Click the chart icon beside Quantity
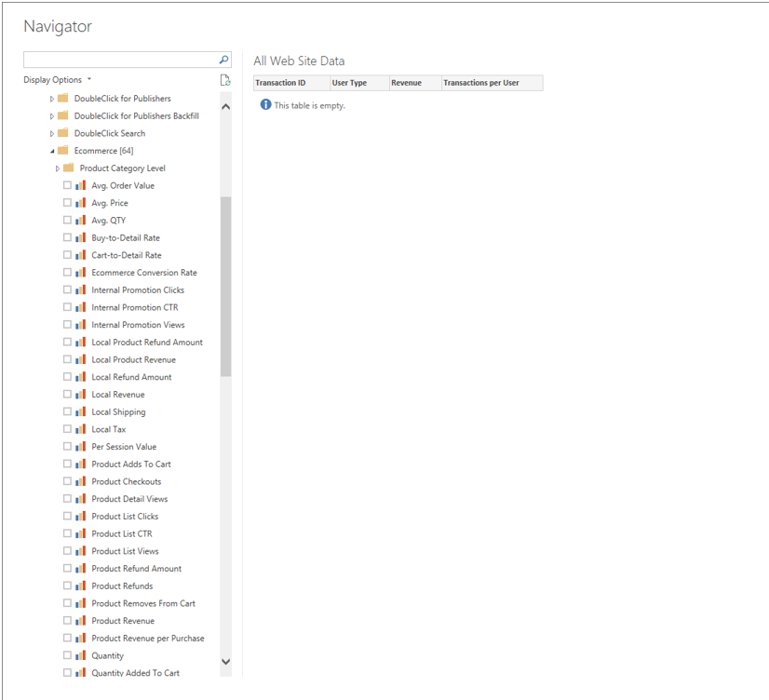This screenshot has height=700, width=769. 80,655
